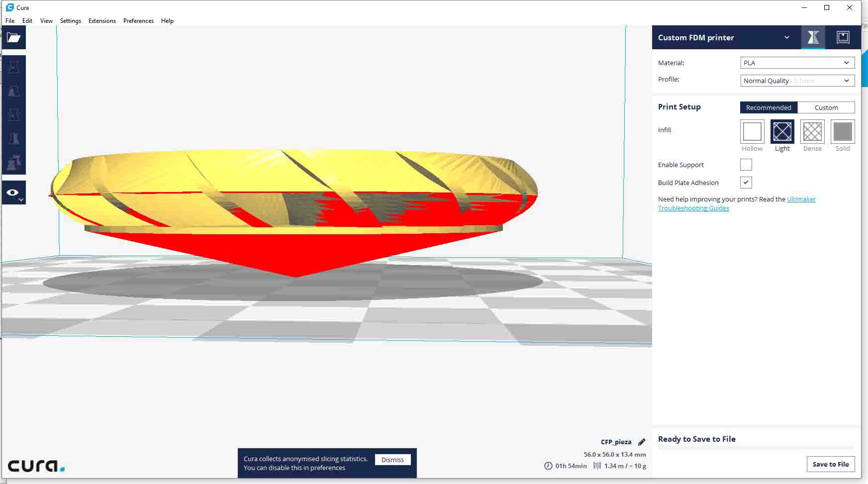
Task: Click the print time clock icon
Action: tap(548, 466)
